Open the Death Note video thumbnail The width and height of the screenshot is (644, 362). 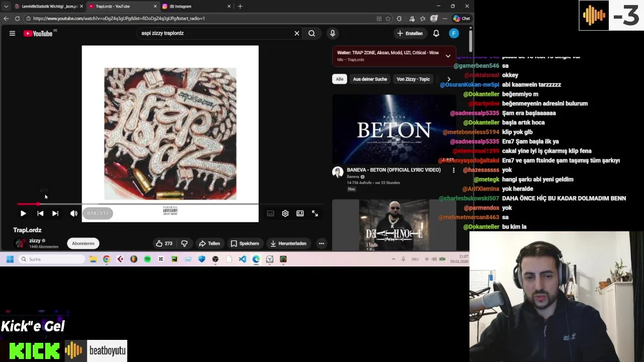pyautogui.click(x=394, y=225)
